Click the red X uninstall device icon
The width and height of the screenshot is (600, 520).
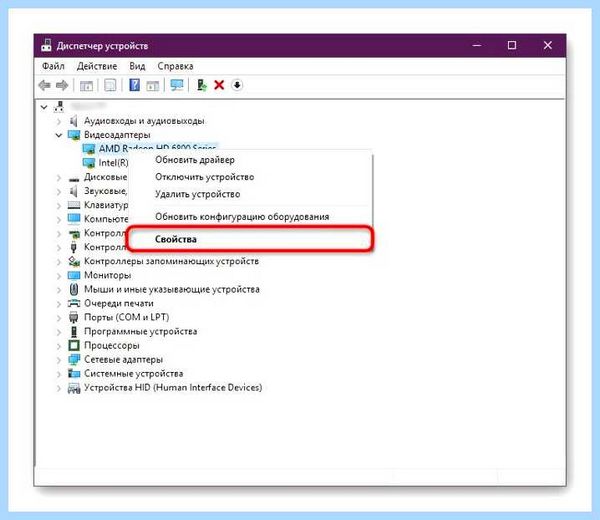tap(219, 85)
